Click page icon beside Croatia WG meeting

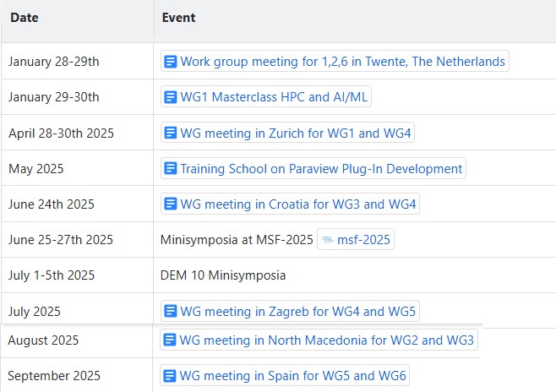point(170,204)
